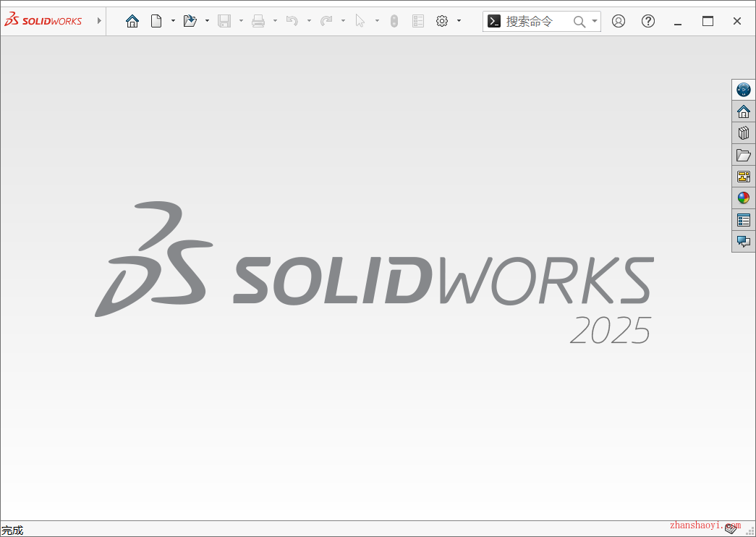Open the Design Library books tab
The height and width of the screenshot is (537, 756).
pyautogui.click(x=744, y=133)
